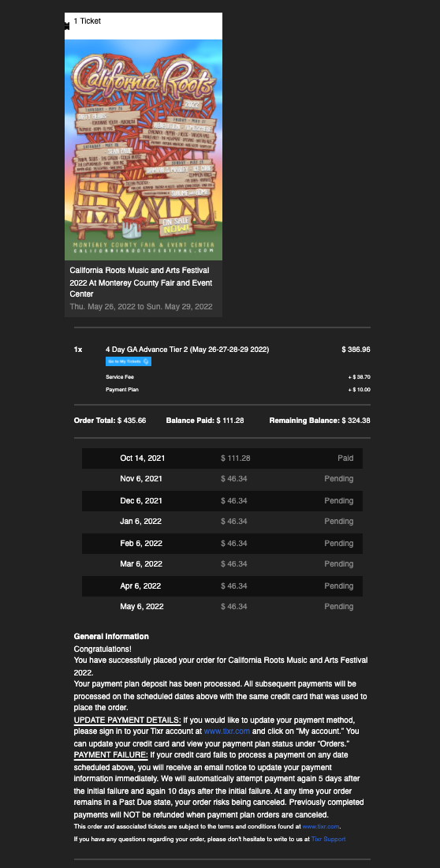Screen dimensions: 440x868
Task: Open the Tixr Support link
Action: click(328, 840)
